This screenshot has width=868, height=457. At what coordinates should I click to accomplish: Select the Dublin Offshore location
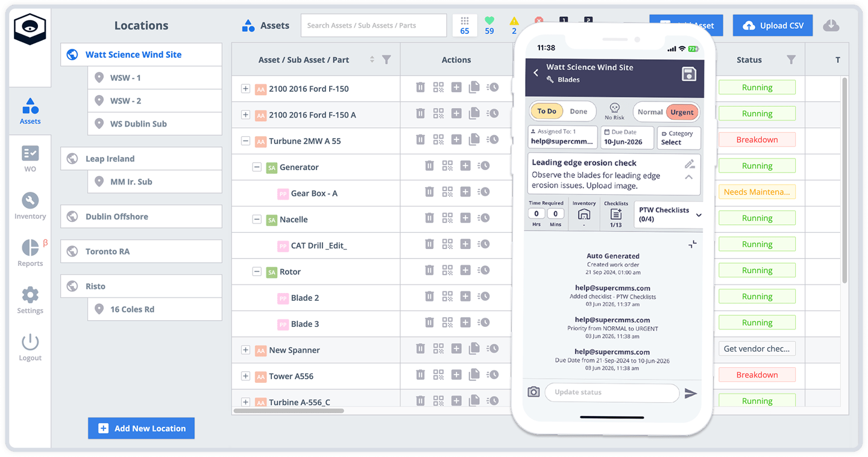(x=142, y=216)
